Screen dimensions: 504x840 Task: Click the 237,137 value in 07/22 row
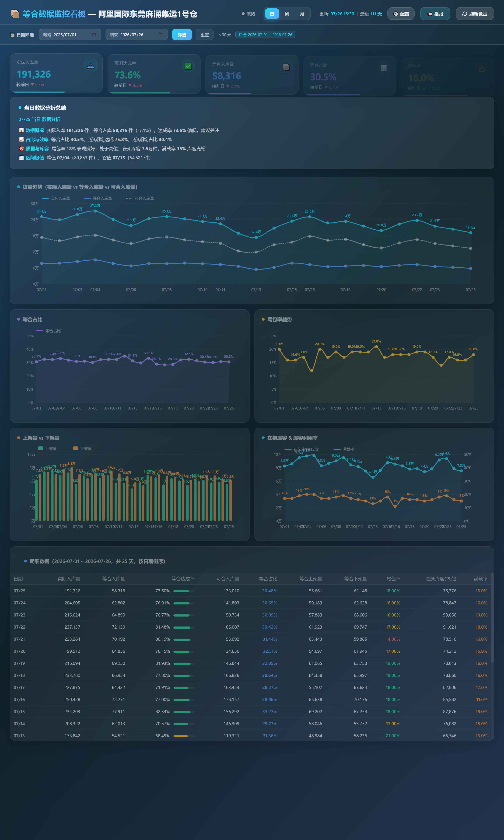click(72, 627)
